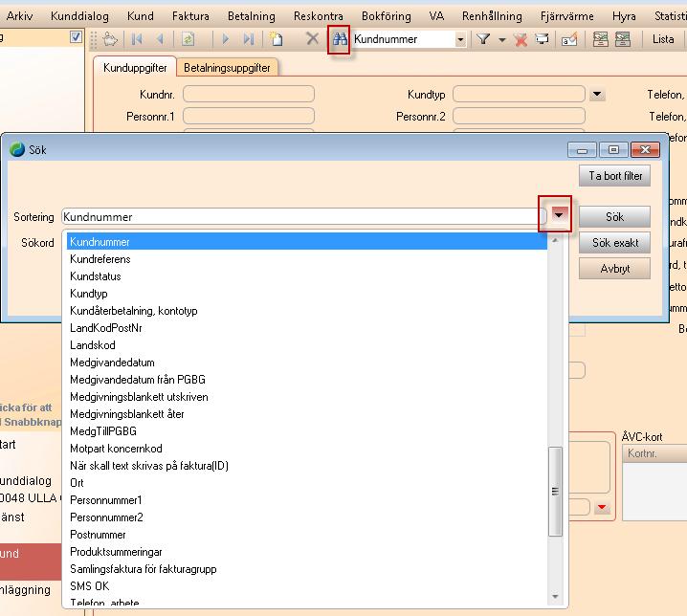Select Personnummer1 option

[307, 500]
